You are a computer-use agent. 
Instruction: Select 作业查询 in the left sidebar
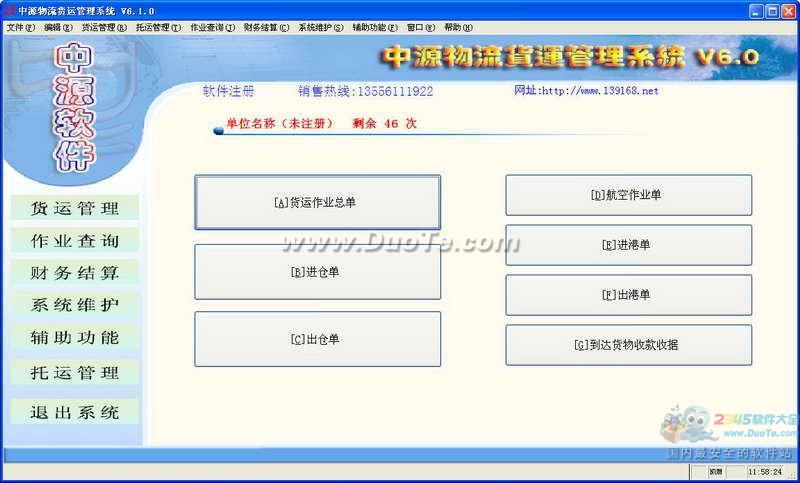[x=75, y=240]
